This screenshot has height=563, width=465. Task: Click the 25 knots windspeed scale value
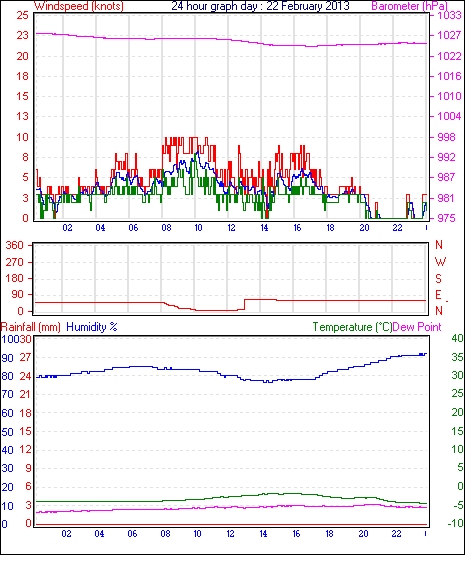[x=23, y=15]
